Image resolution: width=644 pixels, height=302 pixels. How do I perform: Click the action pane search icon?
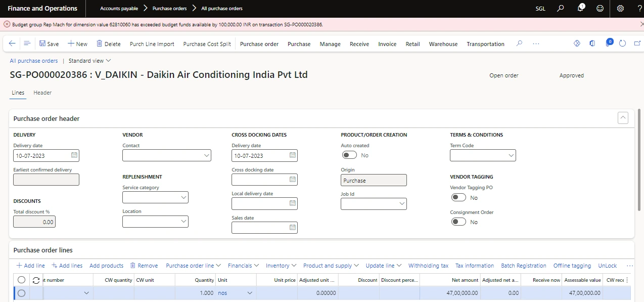(x=519, y=44)
